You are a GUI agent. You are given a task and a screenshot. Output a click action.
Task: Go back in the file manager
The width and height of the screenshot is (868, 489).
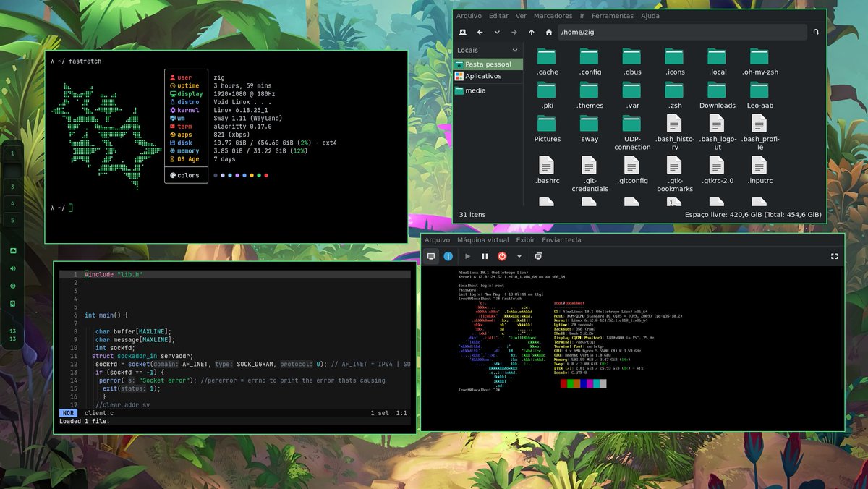point(480,32)
